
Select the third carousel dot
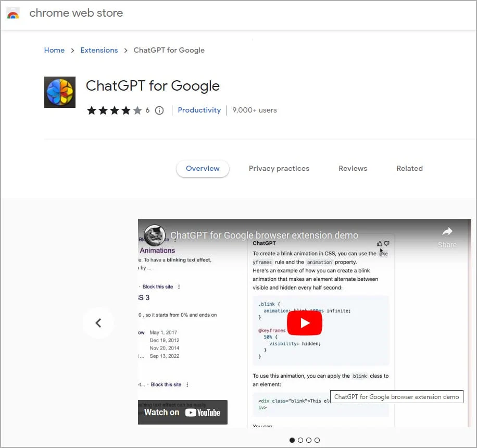[309, 440]
